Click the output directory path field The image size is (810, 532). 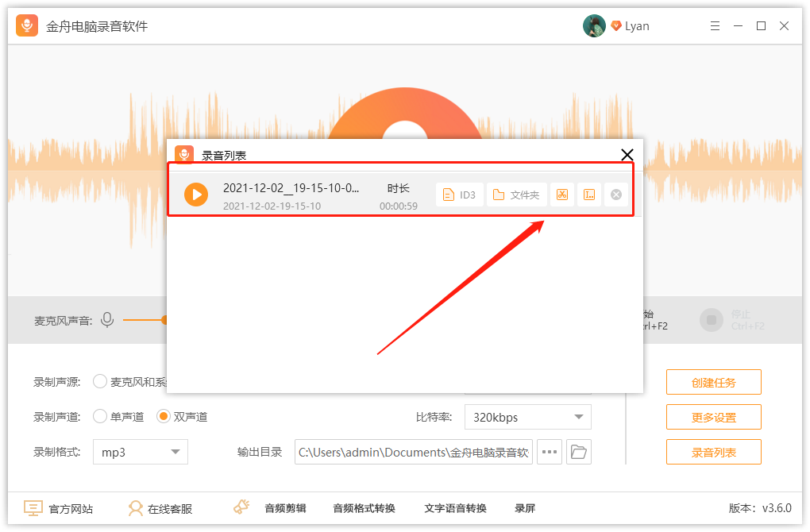pos(413,451)
